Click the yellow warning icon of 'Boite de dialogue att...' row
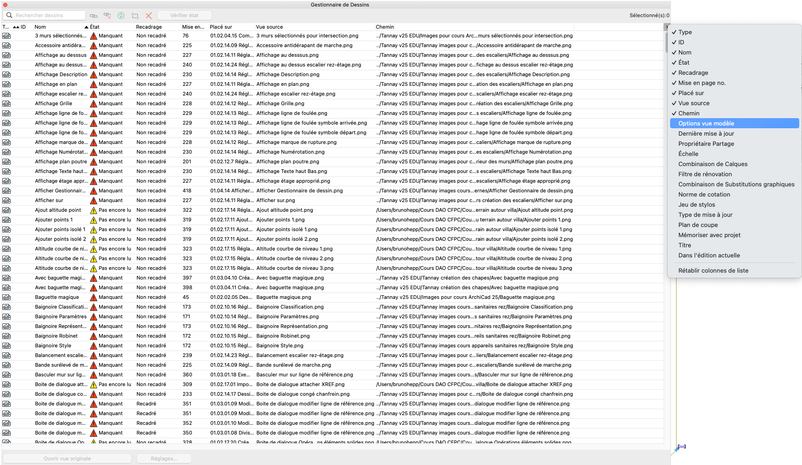Image resolution: width=802 pixels, height=465 pixels. point(94,385)
